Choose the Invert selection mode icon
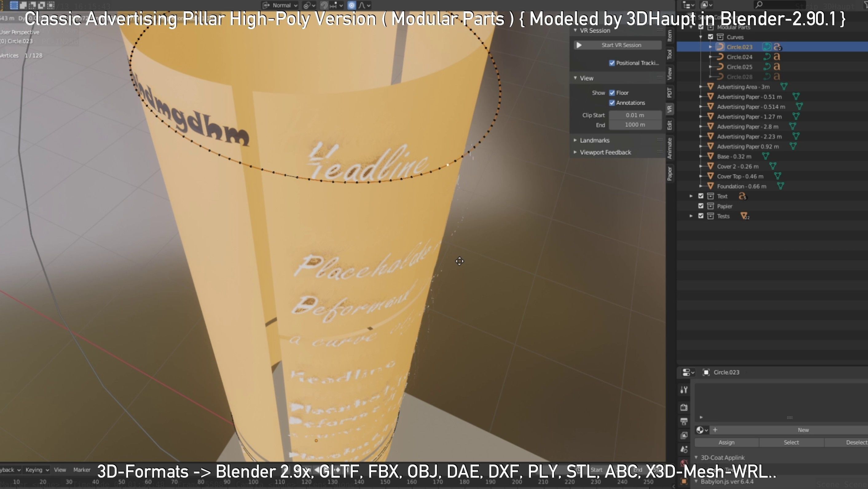 coord(41,5)
